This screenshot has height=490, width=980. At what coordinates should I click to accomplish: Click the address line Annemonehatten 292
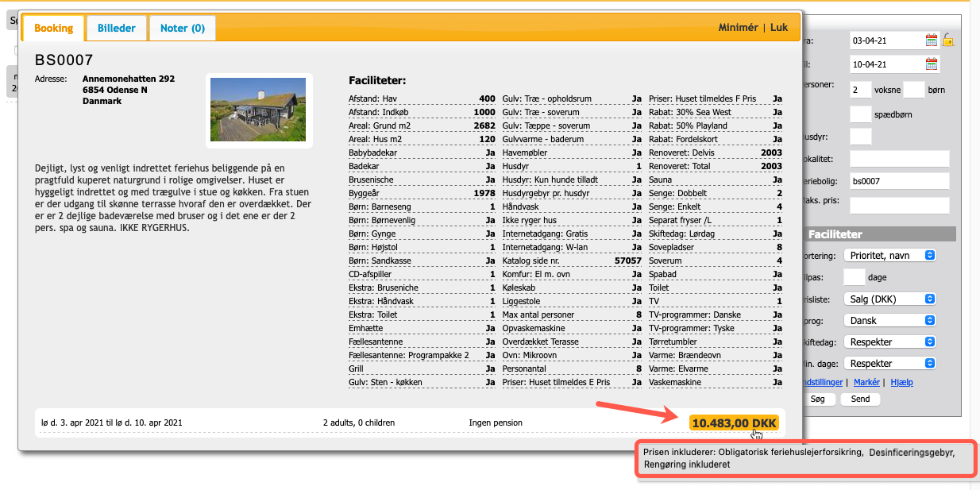(x=129, y=79)
